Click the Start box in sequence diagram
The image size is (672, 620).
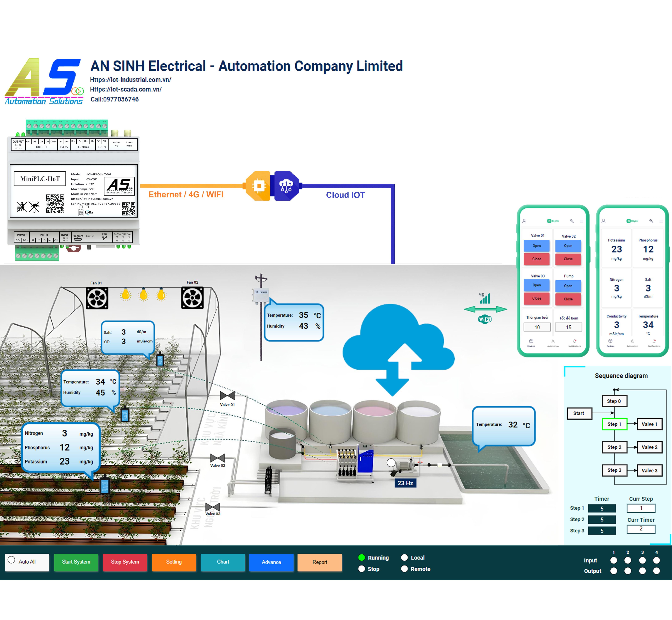579,413
